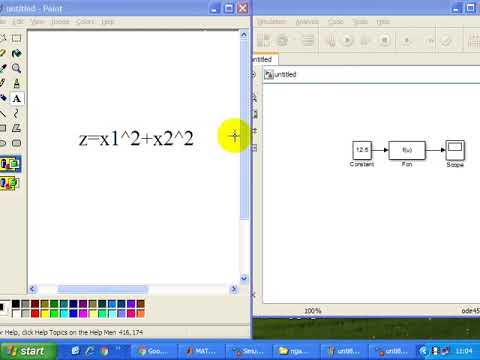This screenshot has height=360, width=480.
Task: Click the 100% zoom status text
Action: 313,311
